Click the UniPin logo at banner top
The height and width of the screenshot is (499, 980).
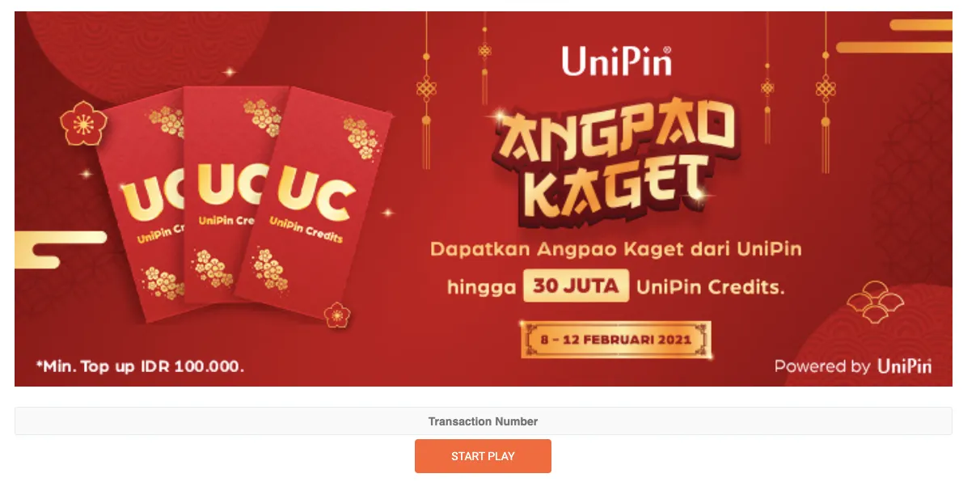tap(617, 61)
